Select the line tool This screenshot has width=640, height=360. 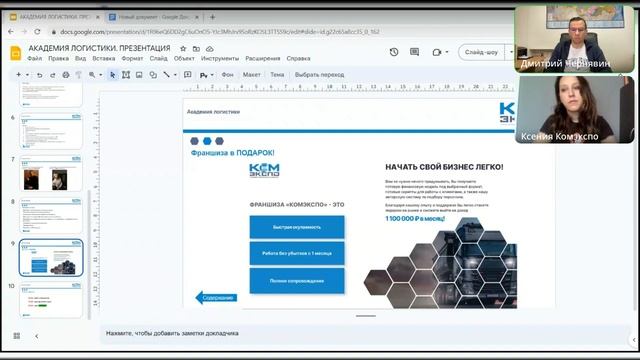[167, 75]
